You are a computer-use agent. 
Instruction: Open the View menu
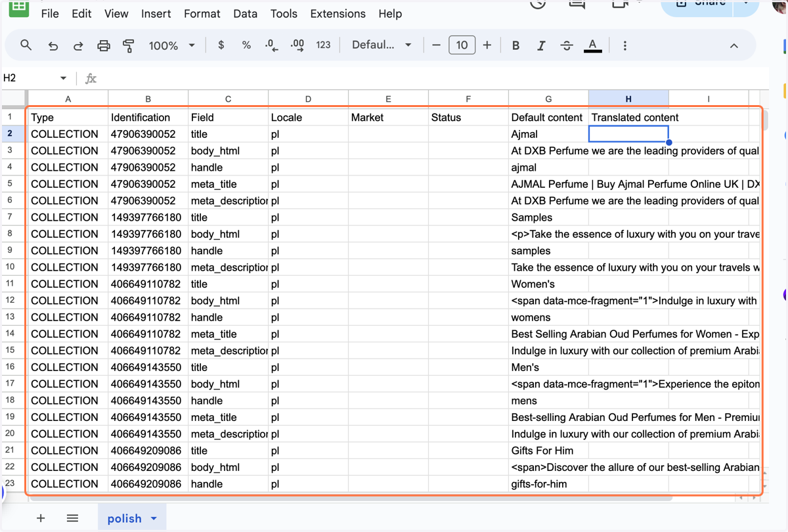pos(116,14)
